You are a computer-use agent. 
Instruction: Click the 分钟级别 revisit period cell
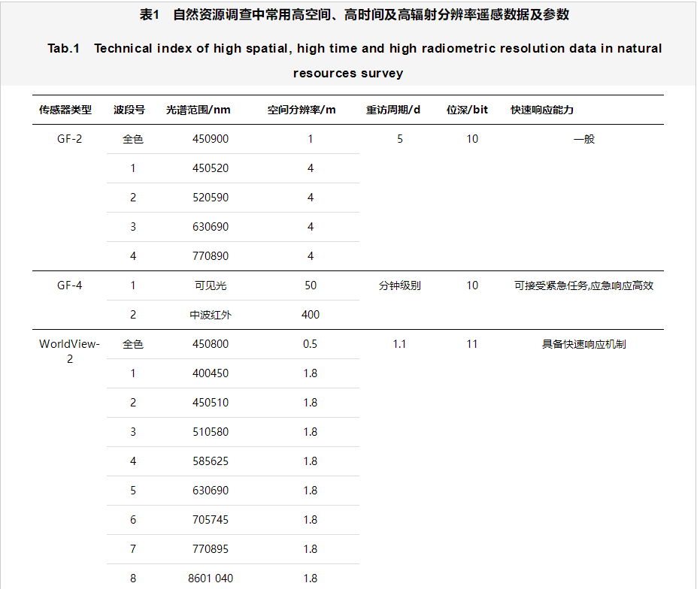[400, 285]
